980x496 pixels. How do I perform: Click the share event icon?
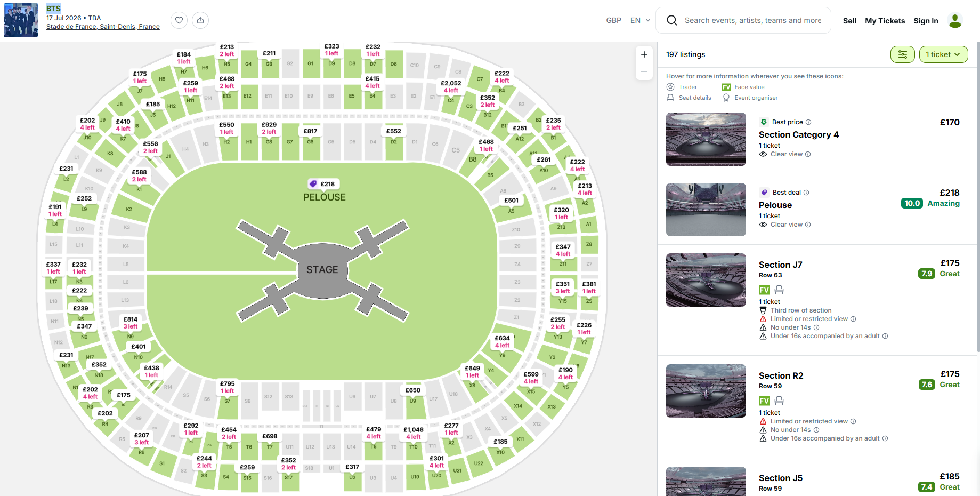pyautogui.click(x=200, y=20)
